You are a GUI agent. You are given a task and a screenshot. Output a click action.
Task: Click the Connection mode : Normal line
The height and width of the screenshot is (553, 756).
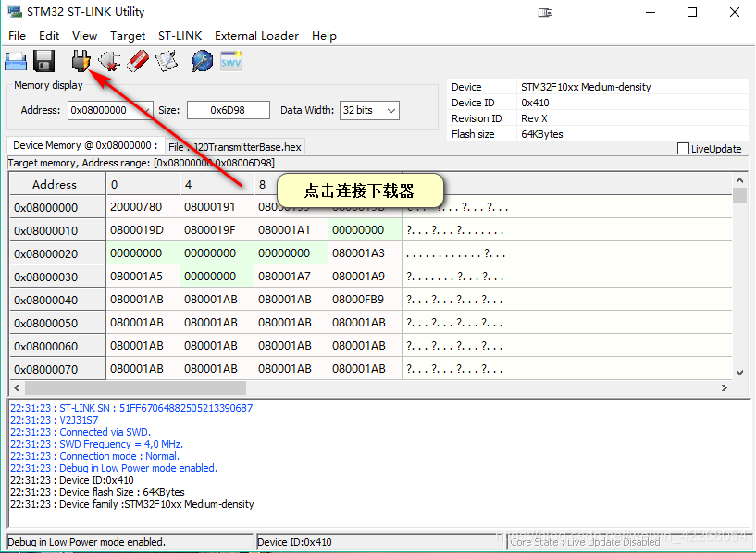[x=94, y=456]
